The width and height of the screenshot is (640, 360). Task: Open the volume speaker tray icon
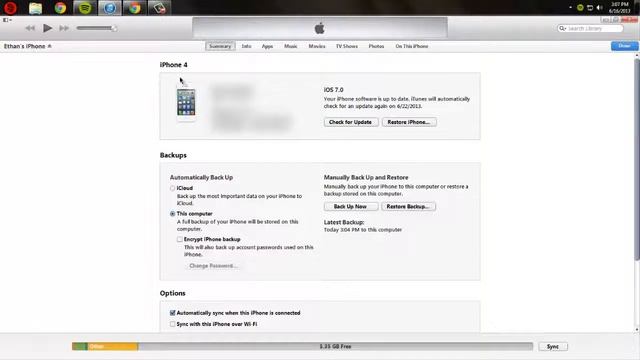click(600, 8)
